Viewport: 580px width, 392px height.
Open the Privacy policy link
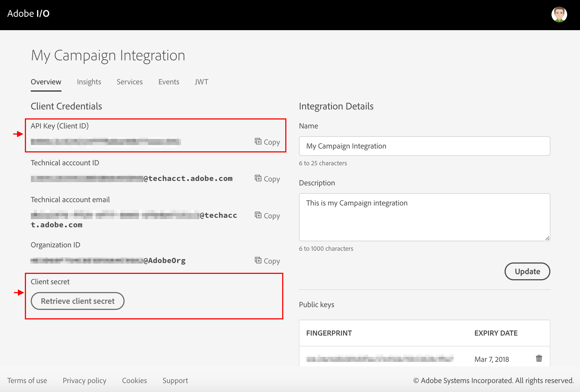[x=84, y=381]
